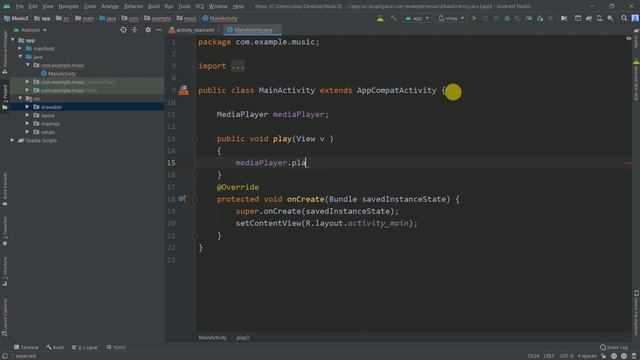Screen dimensions: 640x360
Task: Open the VCS menu
Action: pyautogui.click(x=199, y=6)
